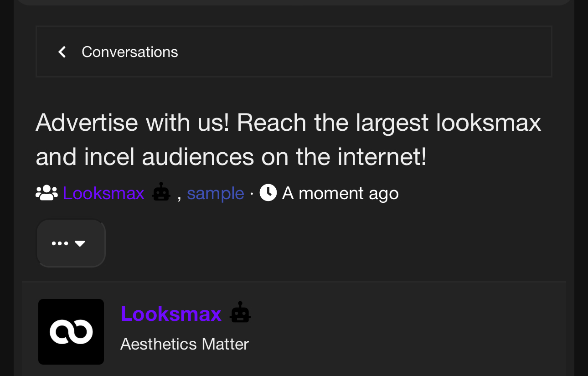
Task: Click the clock icon before timestamp
Action: click(268, 193)
